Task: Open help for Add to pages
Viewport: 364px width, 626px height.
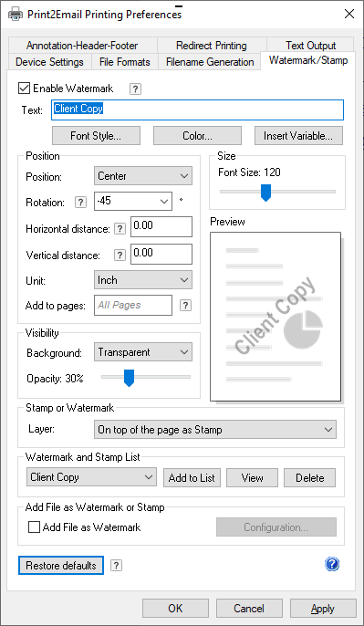Action: point(185,306)
